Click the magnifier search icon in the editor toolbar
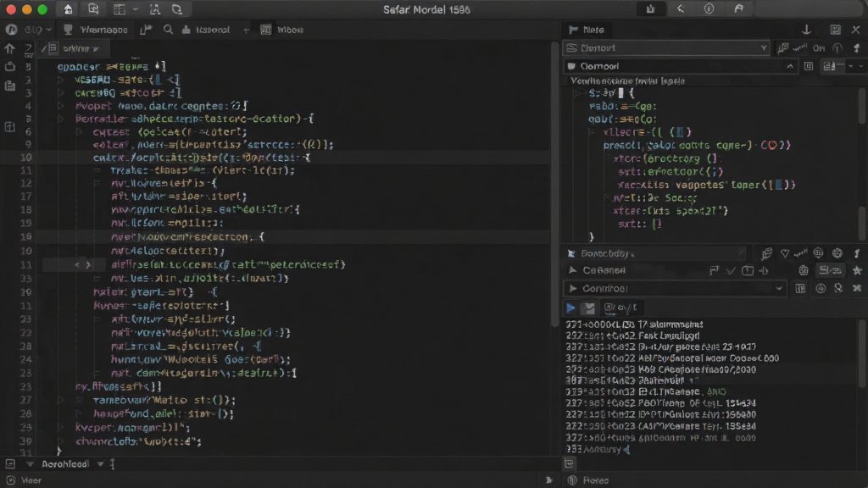This screenshot has height=488, width=868. click(x=168, y=30)
